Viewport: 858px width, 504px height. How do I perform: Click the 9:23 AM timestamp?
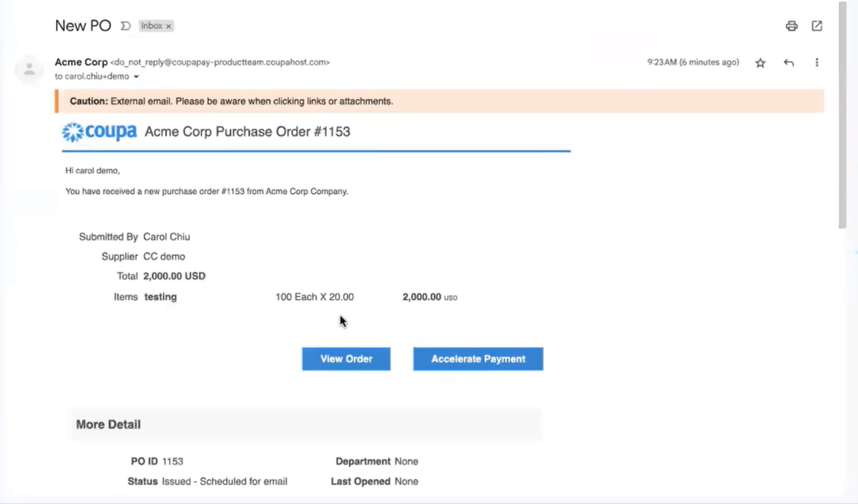tap(692, 62)
